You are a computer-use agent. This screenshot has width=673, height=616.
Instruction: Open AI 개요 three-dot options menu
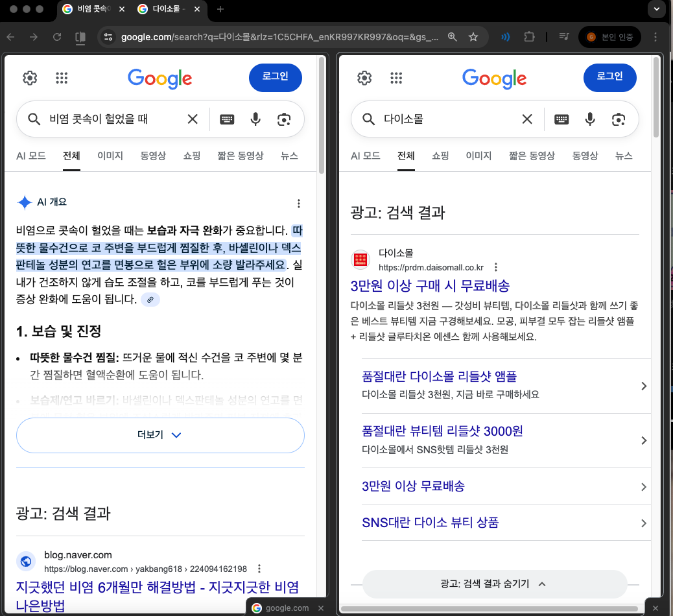coord(298,204)
